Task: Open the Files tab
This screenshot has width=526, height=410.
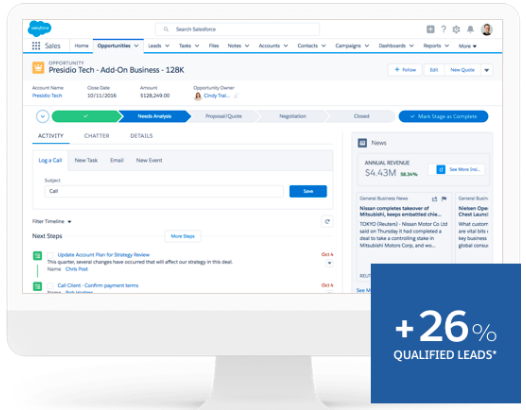Action: click(x=214, y=46)
